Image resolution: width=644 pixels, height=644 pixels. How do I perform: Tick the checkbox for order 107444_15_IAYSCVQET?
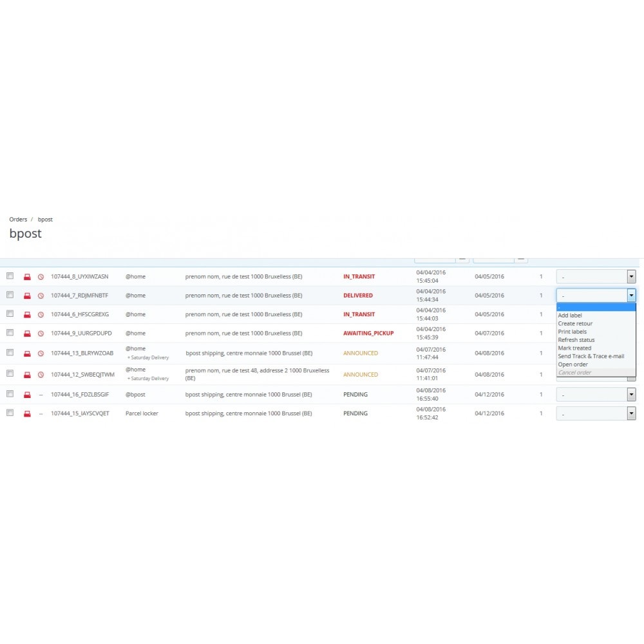pyautogui.click(x=10, y=413)
